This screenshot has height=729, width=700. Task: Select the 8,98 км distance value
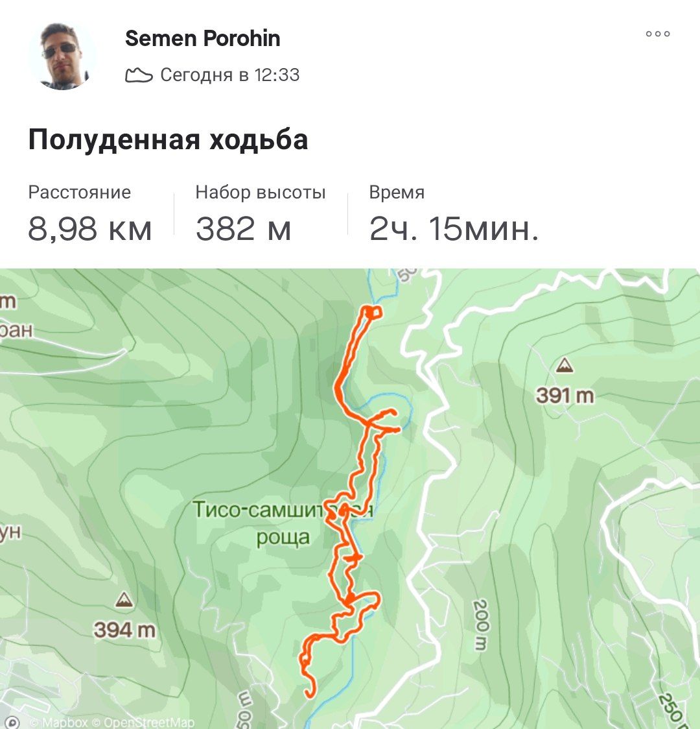(89, 229)
